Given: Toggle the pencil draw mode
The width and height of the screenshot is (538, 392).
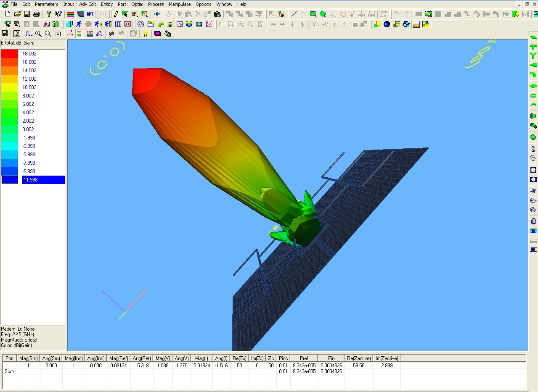Looking at the screenshot, I should coord(116,14).
